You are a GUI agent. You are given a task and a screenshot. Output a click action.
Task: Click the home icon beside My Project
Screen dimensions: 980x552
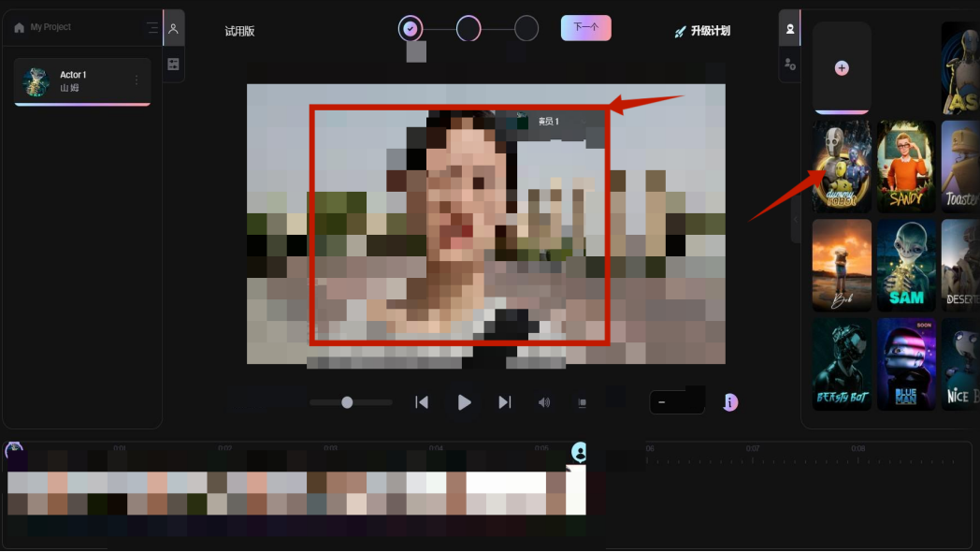pos(19,28)
